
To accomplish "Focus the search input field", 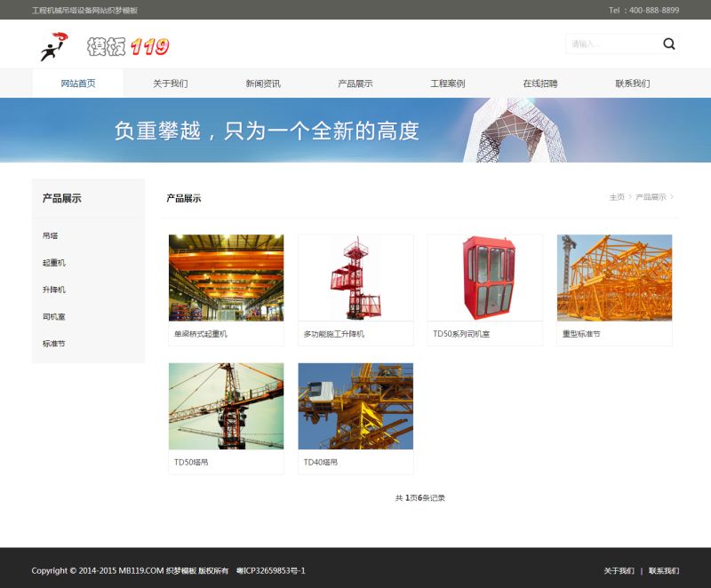I will coord(612,44).
